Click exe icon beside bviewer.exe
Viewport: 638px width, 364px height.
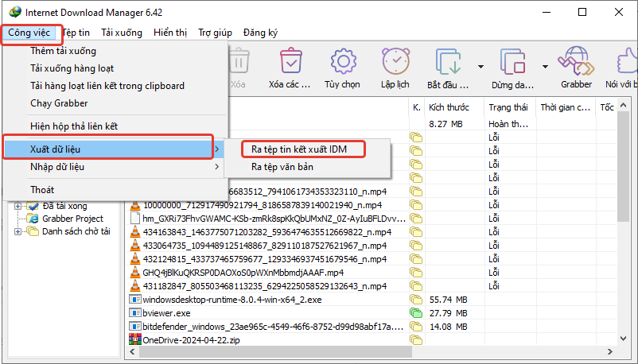pyautogui.click(x=134, y=313)
